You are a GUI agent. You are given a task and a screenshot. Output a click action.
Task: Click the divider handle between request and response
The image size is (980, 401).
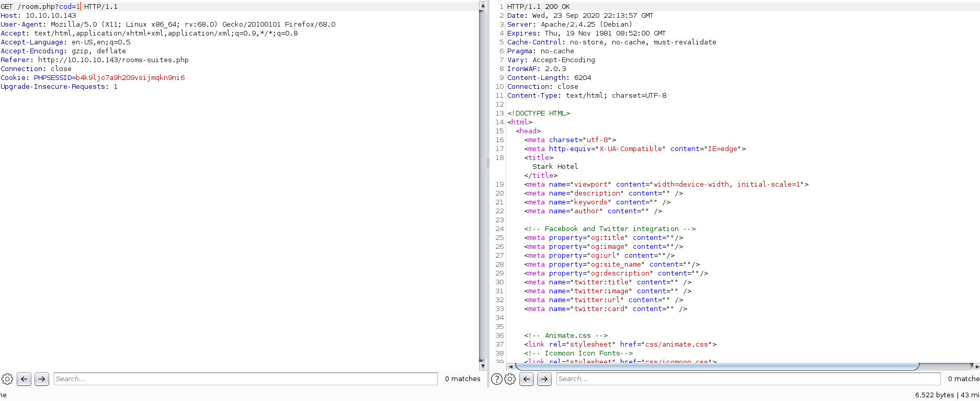point(488,164)
